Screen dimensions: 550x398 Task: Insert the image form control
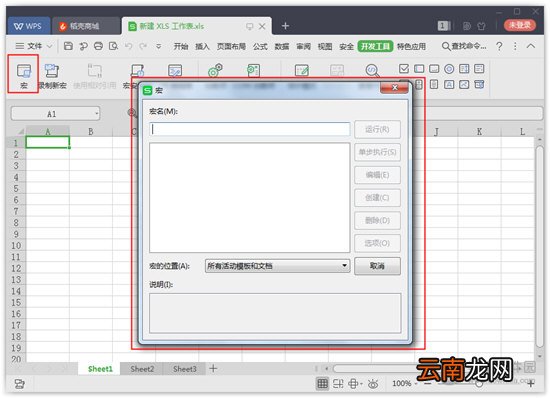[464, 84]
